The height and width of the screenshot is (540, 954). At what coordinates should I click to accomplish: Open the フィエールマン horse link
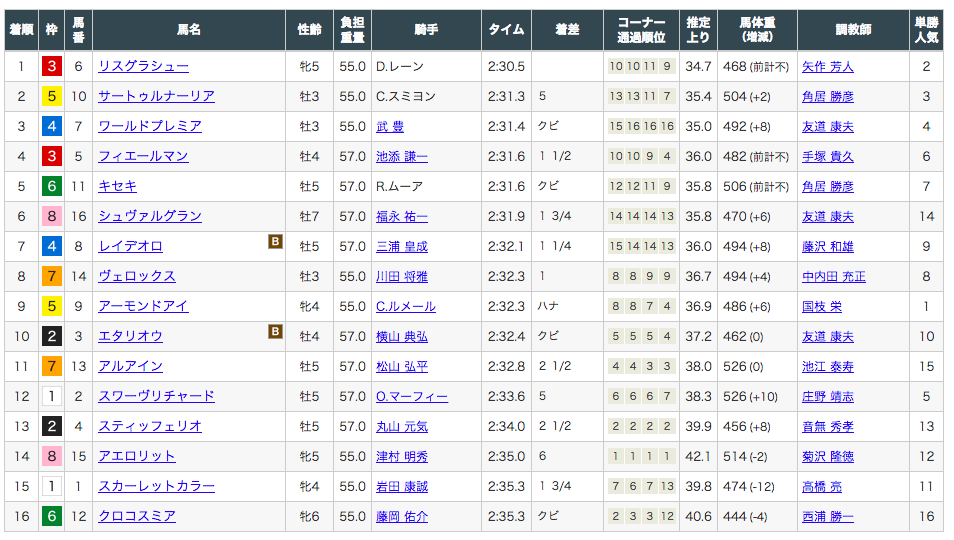(x=144, y=156)
